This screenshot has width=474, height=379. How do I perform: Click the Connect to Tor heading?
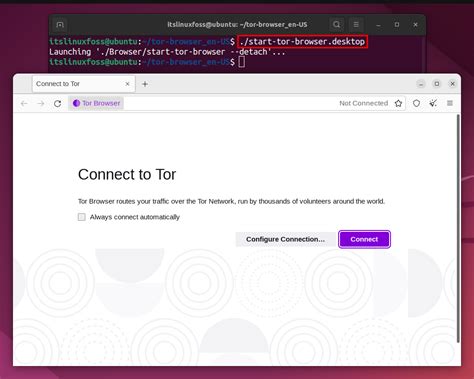[x=127, y=174]
